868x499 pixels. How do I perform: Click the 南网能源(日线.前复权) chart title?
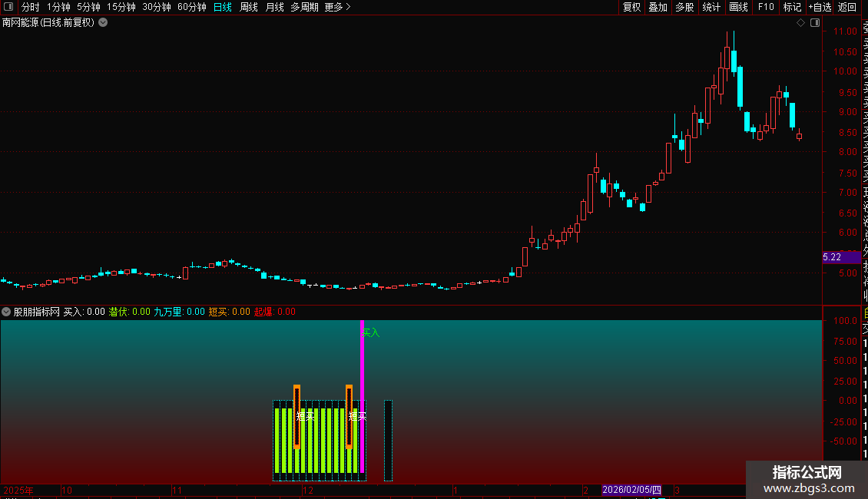click(48, 23)
